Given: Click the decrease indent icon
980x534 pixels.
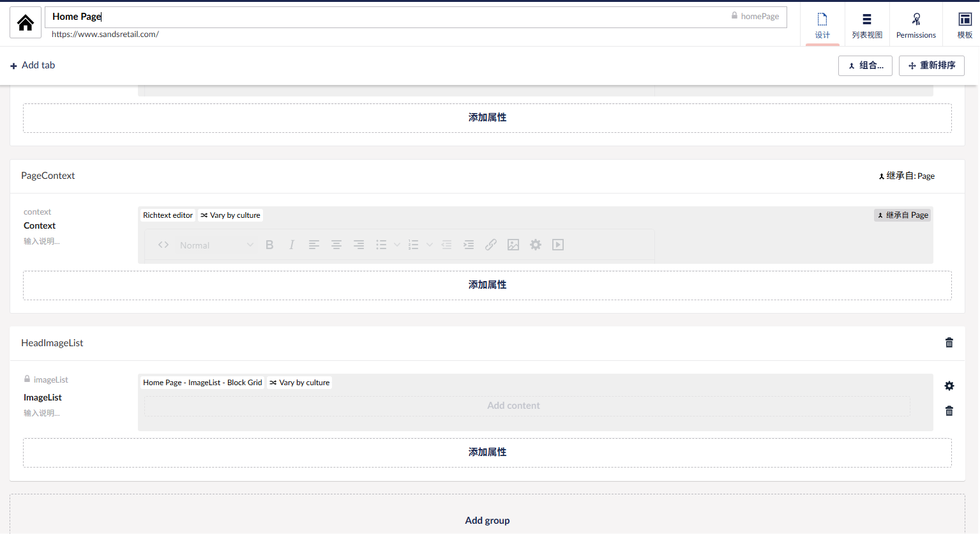Looking at the screenshot, I should [x=446, y=245].
